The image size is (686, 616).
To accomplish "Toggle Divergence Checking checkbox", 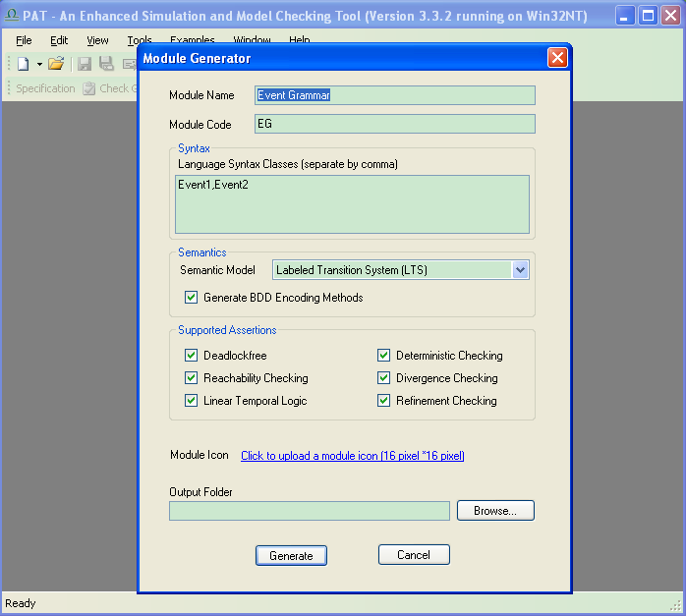I will coord(383,377).
